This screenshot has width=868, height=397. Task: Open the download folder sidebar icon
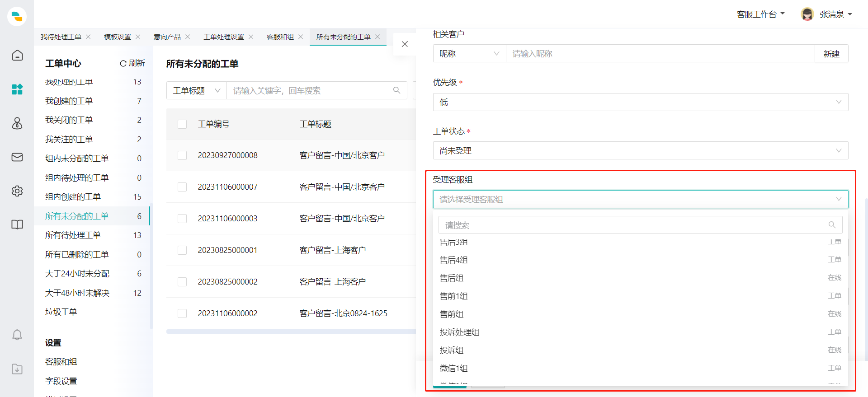(17, 369)
